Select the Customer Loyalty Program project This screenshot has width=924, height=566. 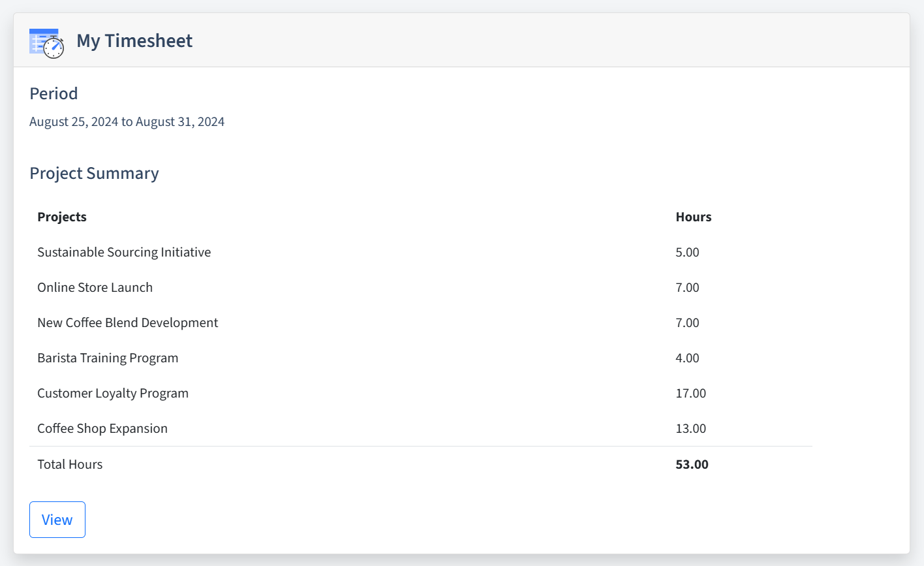pos(113,393)
